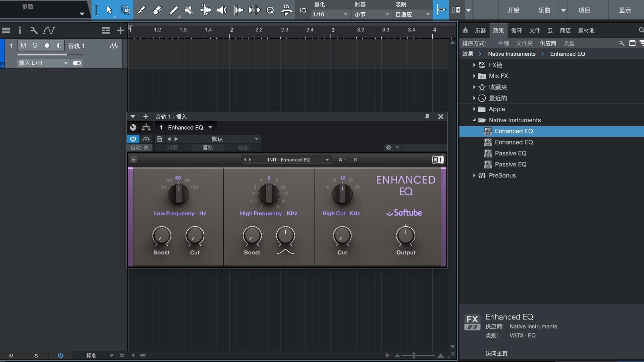Collapse the Native Instruments folder

474,120
